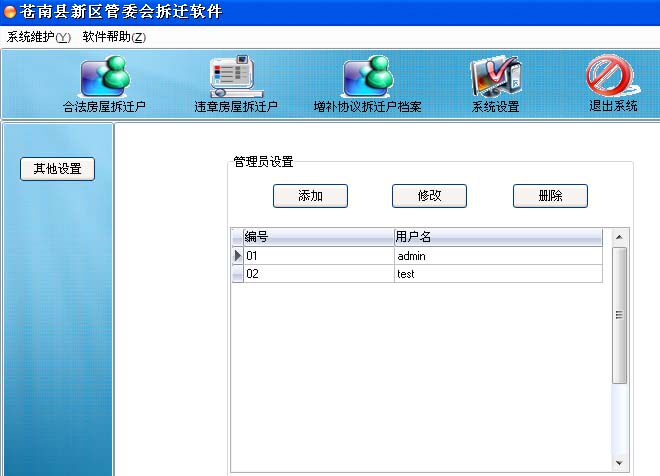Viewport: 660px width, 476px height.
Task: Click the scrollbar down arrow in user list
Action: pos(619,463)
